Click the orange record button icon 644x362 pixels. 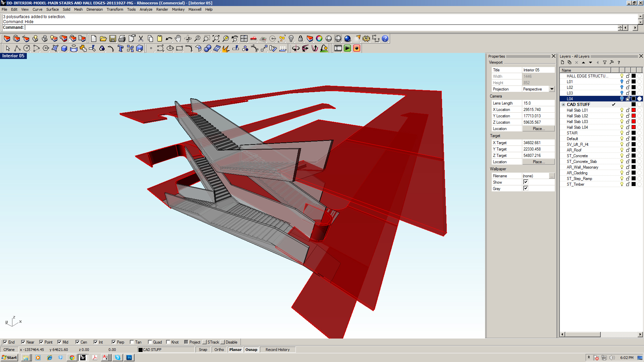coord(357,48)
